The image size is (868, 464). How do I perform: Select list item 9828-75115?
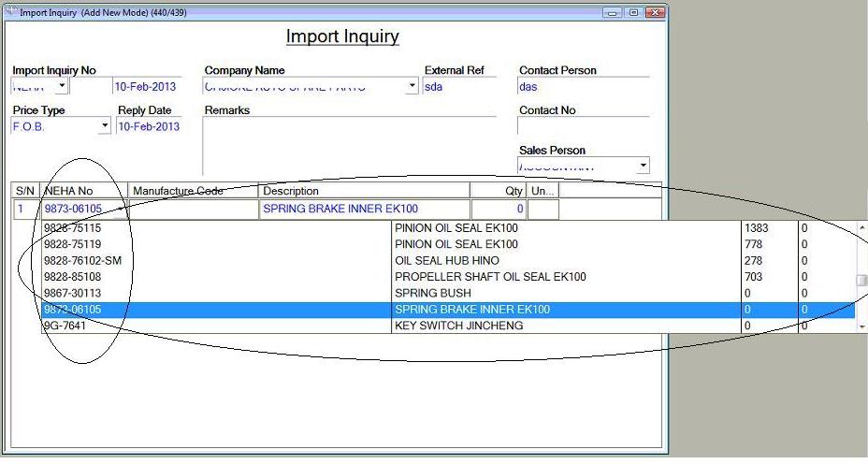pyautogui.click(x=73, y=227)
